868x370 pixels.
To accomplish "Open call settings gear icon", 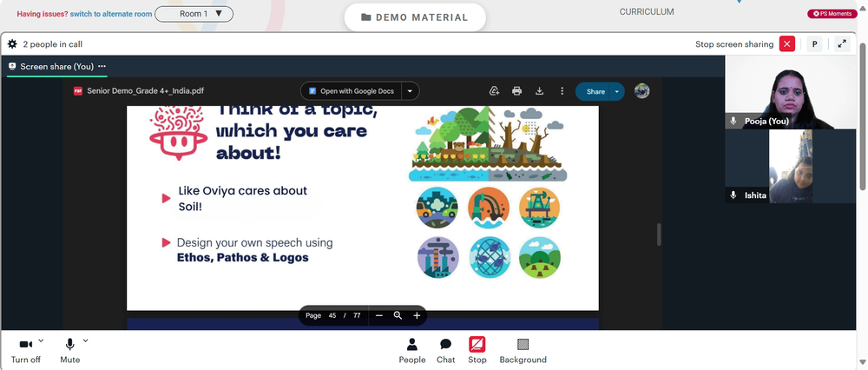I will (x=12, y=44).
